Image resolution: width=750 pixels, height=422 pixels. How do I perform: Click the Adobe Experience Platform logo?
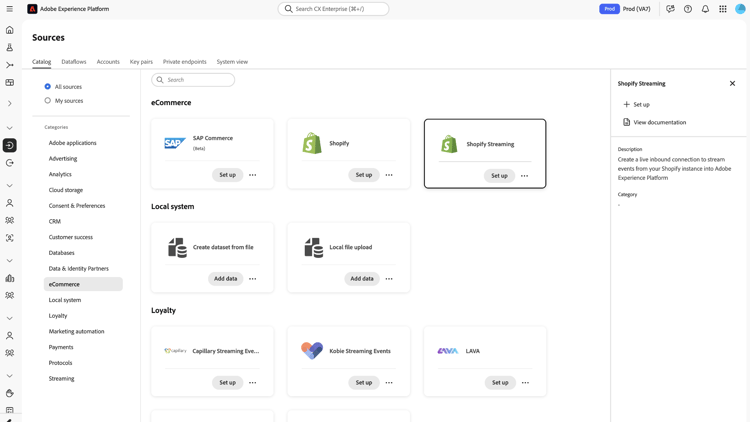tap(32, 9)
